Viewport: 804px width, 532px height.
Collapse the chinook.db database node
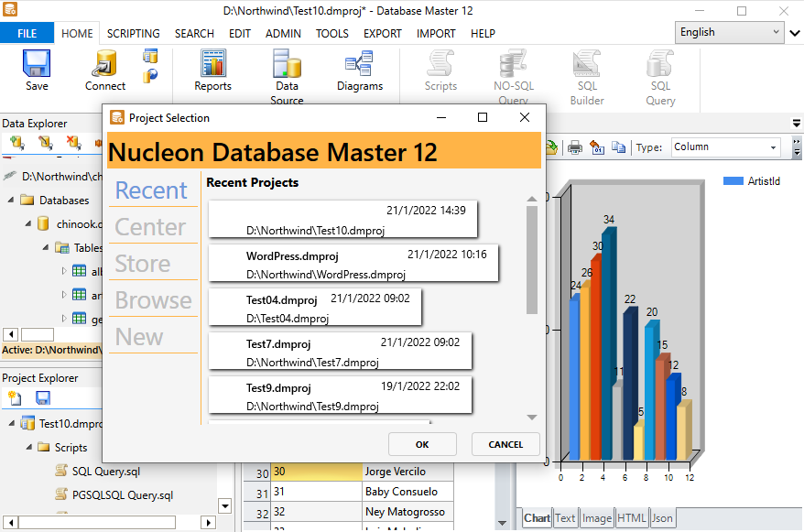point(30,223)
